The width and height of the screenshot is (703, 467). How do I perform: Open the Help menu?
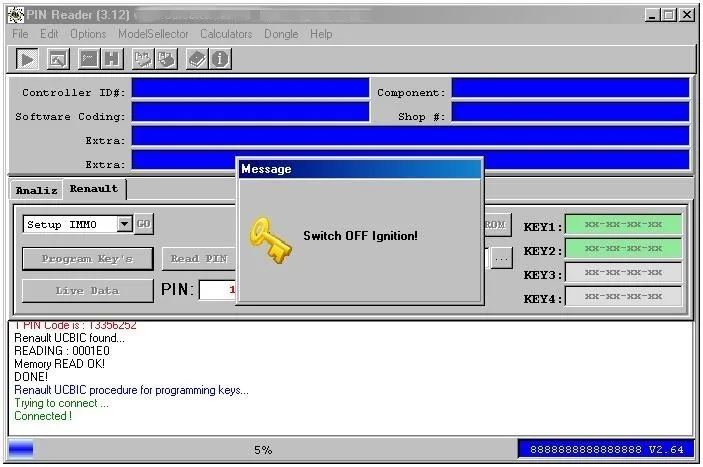[x=321, y=34]
